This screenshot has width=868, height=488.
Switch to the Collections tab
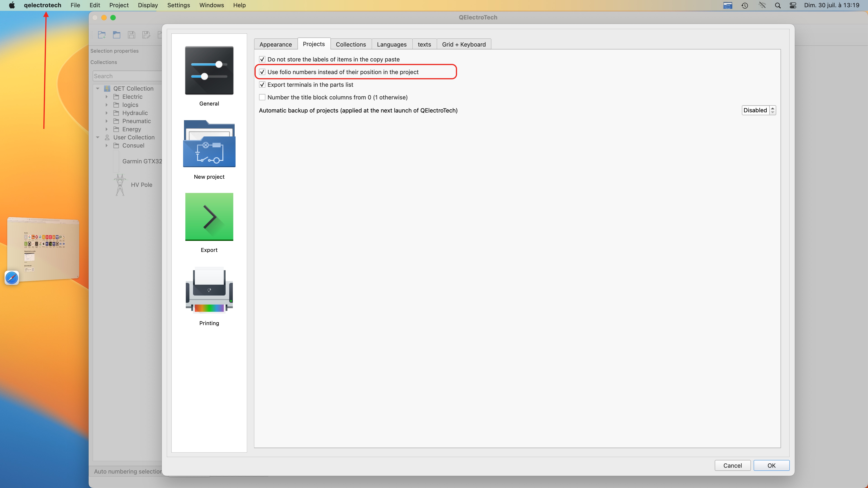(x=350, y=44)
